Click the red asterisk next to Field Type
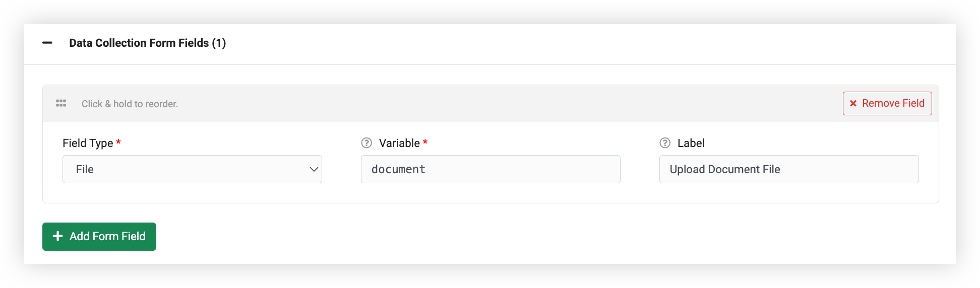The image size is (980, 288). (118, 142)
